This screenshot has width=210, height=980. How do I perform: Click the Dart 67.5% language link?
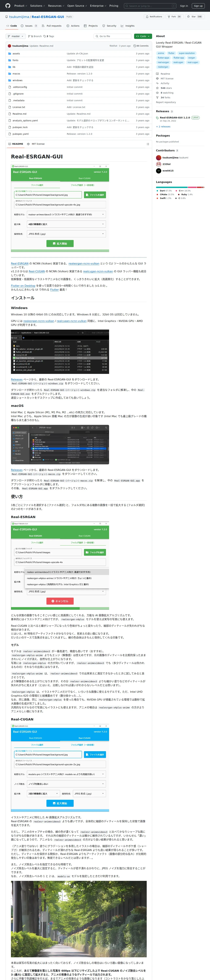point(164,191)
